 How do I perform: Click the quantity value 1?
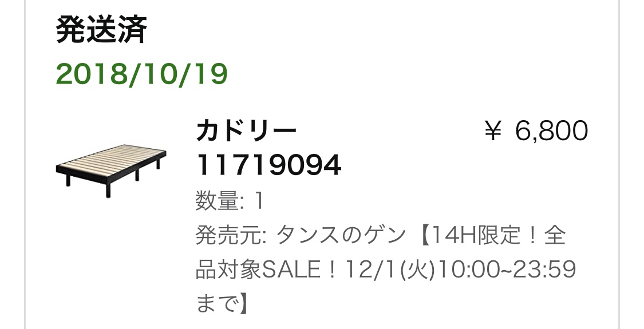tap(259, 201)
